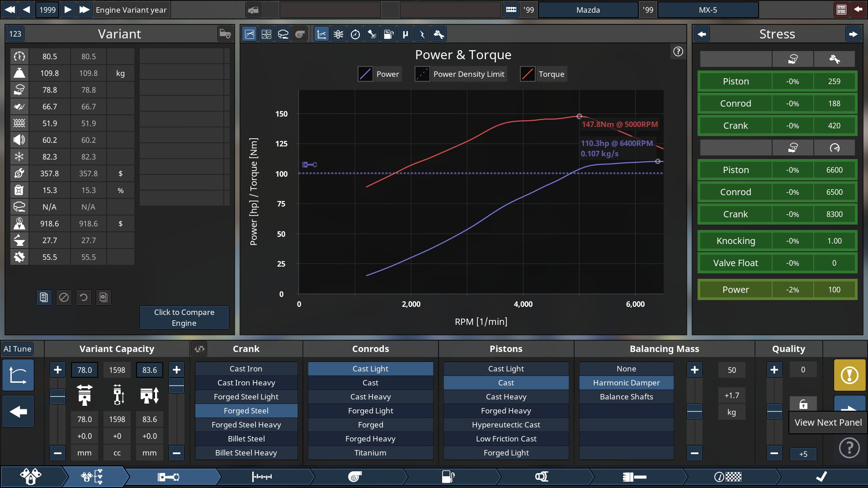Show the fuel injector spray graph
The height and width of the screenshot is (488, 868).
point(372,34)
